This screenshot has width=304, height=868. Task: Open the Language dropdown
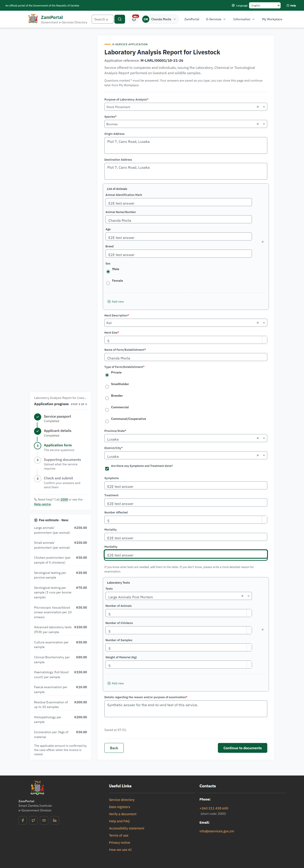[x=265, y=5]
